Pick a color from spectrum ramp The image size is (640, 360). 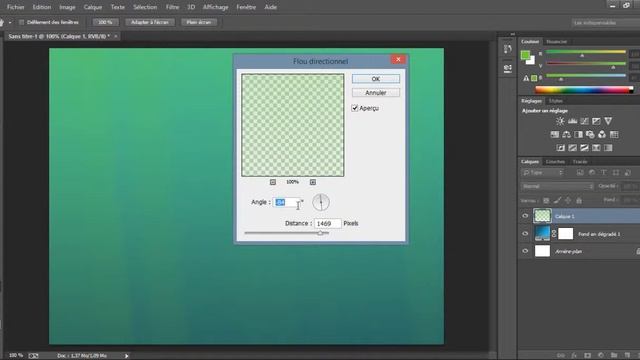[x=584, y=90]
